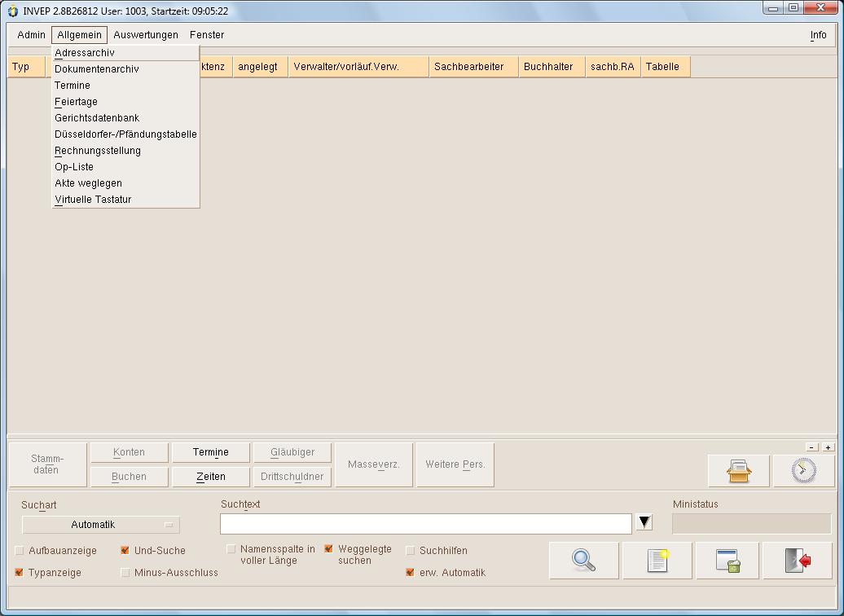Viewport: 844px width, 616px height.
Task: Open the Suchart Automatik dropdown
Action: coord(101,525)
